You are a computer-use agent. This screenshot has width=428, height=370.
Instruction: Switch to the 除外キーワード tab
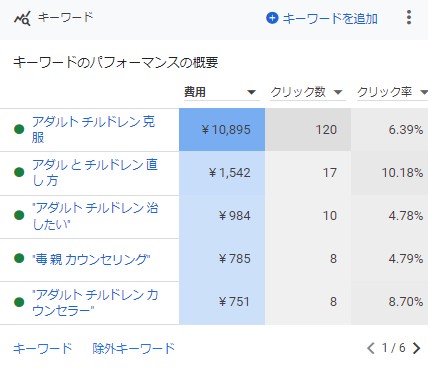tap(134, 348)
